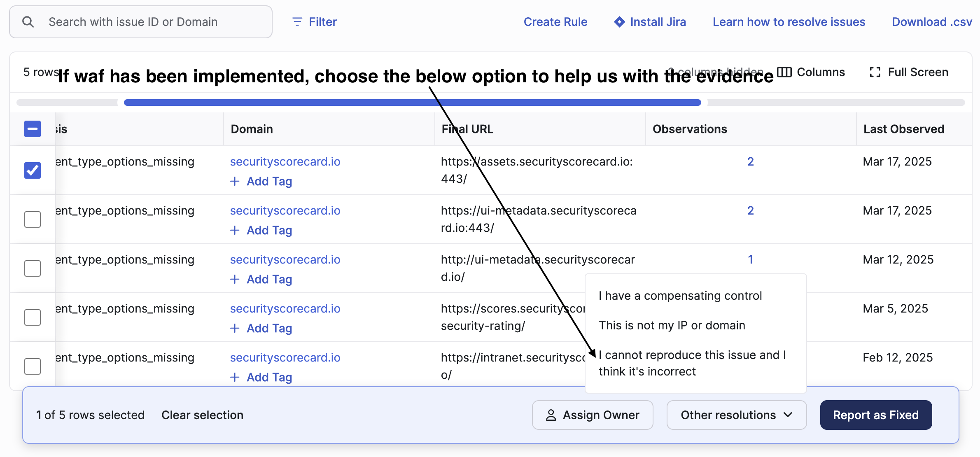Click the Columns layout icon

784,72
